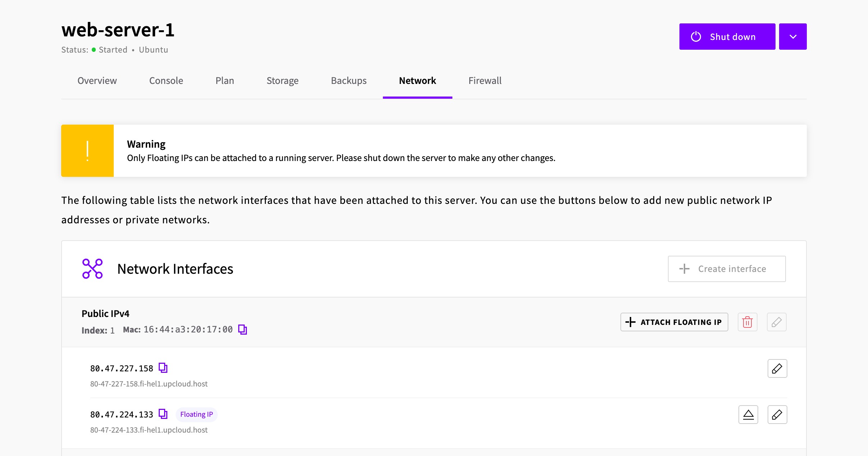Click the 80.47.227.158 address text
The width and height of the screenshot is (868, 456).
point(122,368)
